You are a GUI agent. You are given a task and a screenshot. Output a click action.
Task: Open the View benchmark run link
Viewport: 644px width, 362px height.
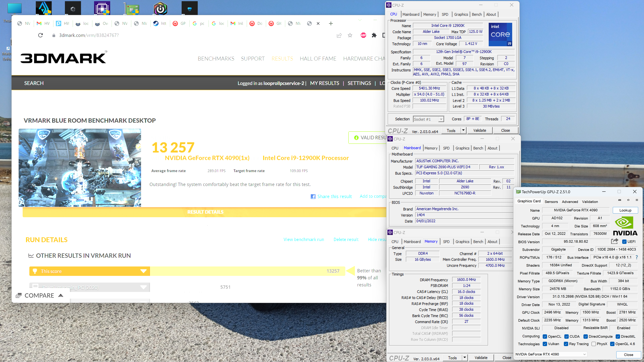tap(304, 239)
